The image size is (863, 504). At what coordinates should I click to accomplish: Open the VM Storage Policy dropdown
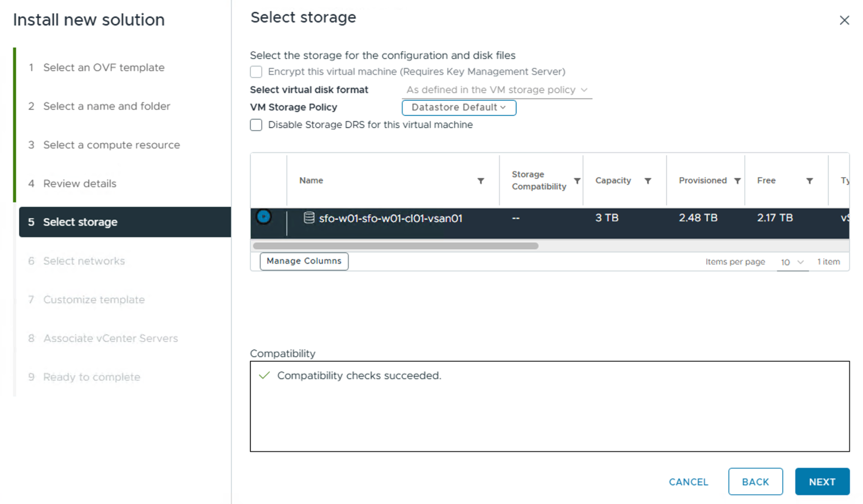point(458,107)
